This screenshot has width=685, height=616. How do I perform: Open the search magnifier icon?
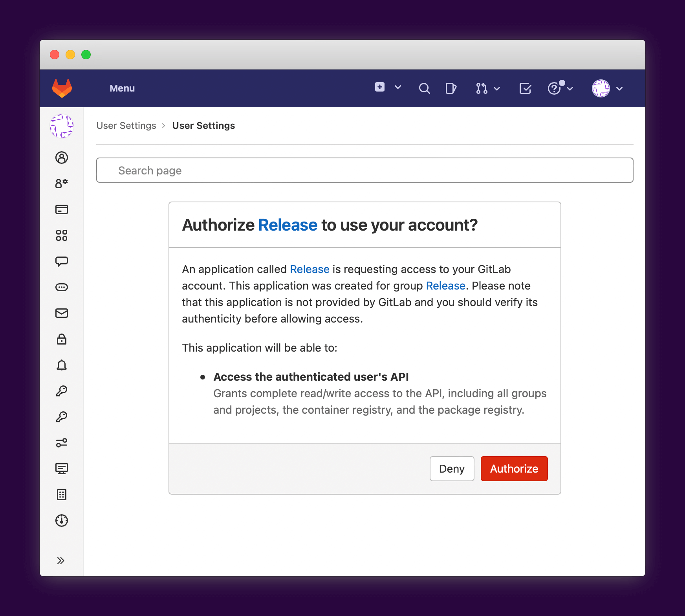click(x=424, y=88)
